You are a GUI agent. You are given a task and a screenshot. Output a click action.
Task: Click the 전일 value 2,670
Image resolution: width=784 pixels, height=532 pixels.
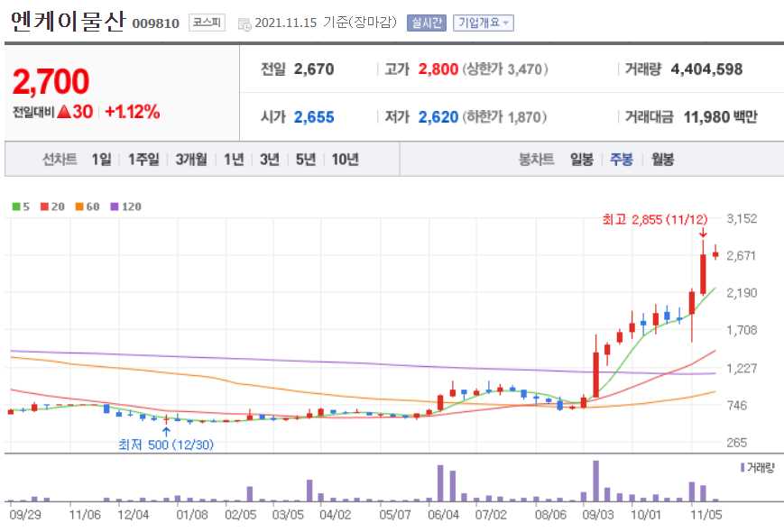(314, 69)
